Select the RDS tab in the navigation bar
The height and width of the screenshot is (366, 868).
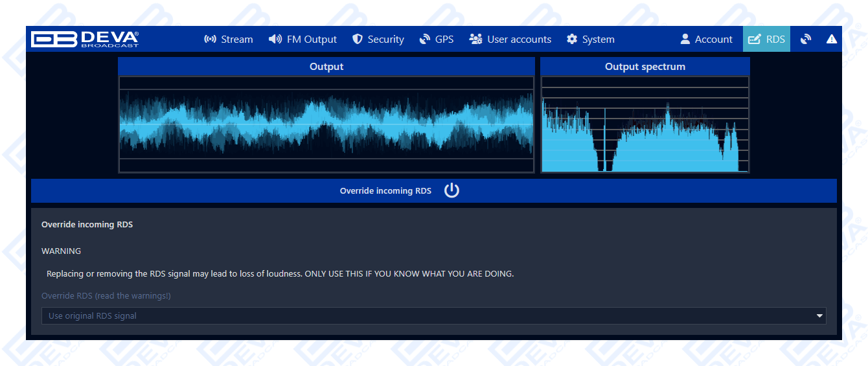[766, 40]
